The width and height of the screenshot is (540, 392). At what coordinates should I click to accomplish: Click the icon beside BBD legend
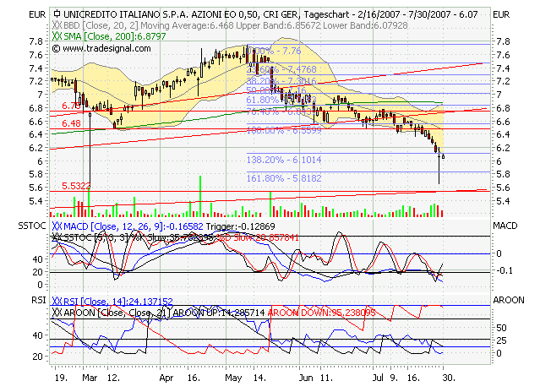point(57,27)
